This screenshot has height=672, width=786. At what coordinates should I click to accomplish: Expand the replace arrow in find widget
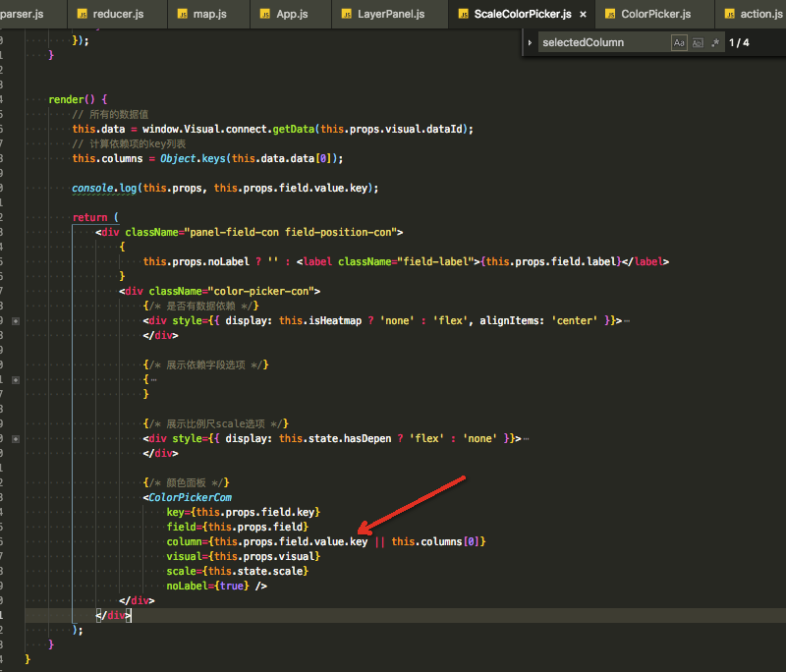pyautogui.click(x=530, y=42)
